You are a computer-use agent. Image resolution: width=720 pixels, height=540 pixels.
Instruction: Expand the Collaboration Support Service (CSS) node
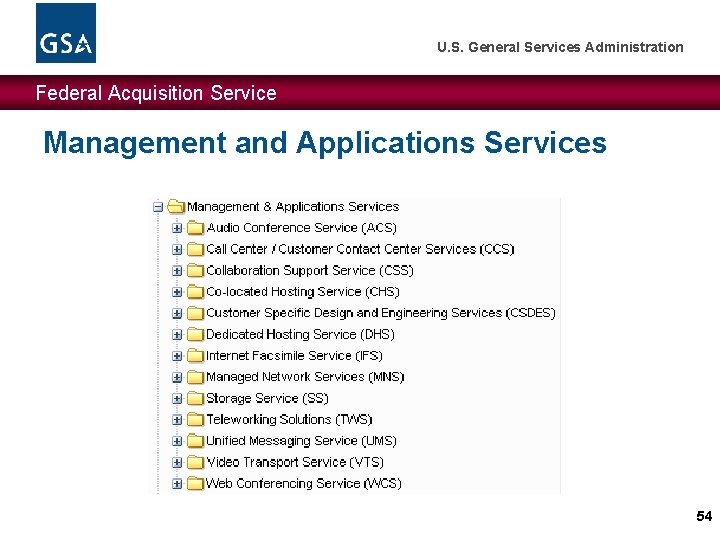(x=177, y=270)
